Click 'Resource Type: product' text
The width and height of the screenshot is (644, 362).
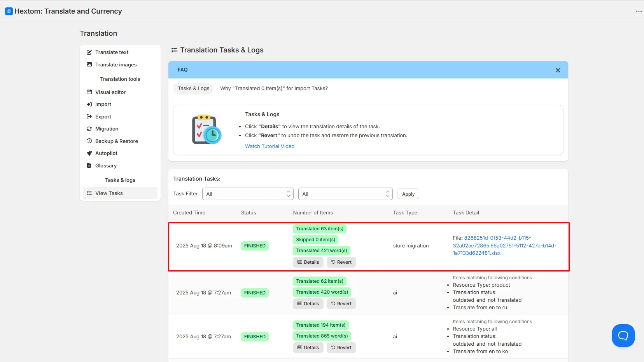[x=481, y=285]
